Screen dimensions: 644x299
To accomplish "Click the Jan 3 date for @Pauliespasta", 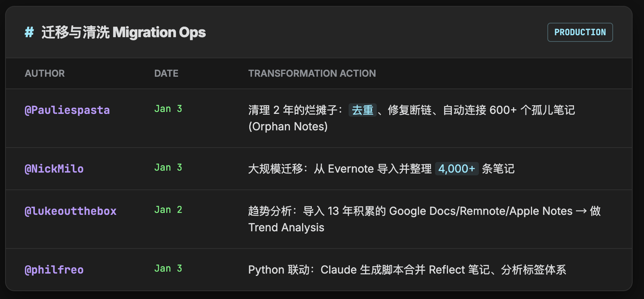I will click(168, 109).
